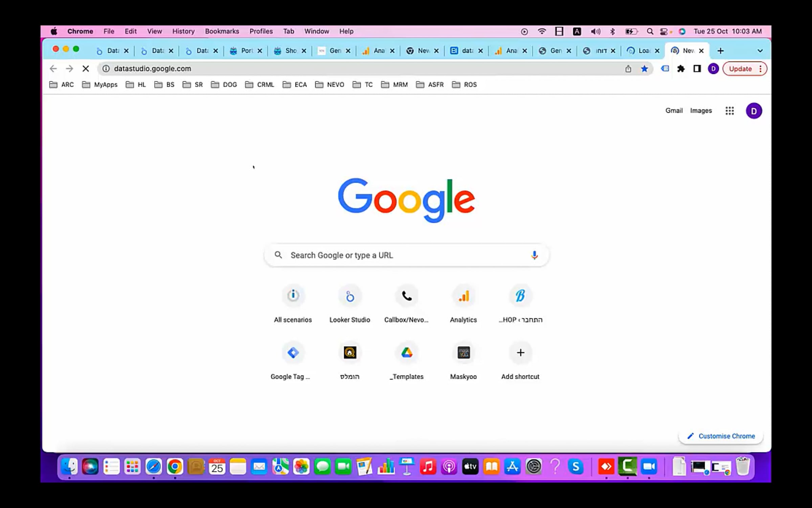
Task: Stop page loading with X button
Action: (x=86, y=69)
